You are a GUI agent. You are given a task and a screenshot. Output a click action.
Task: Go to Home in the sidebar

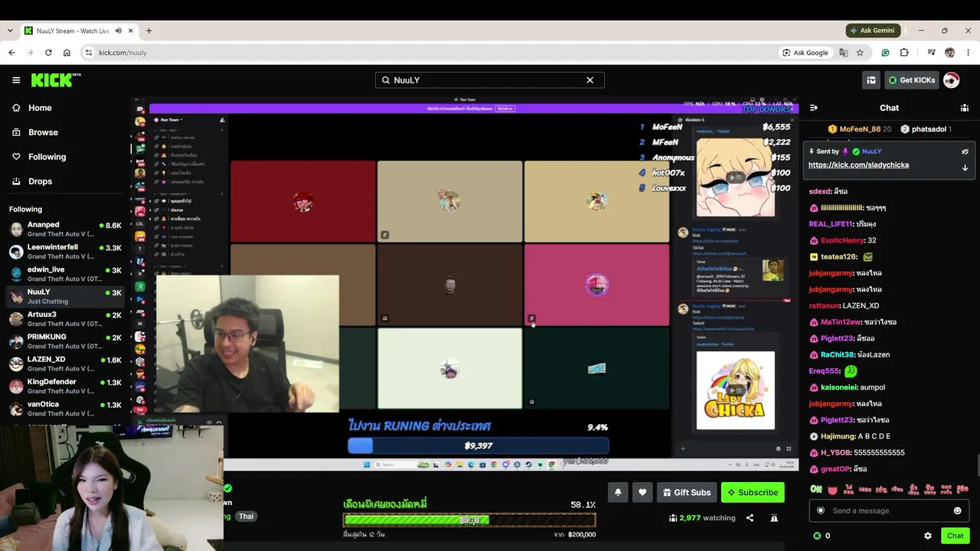(40, 108)
